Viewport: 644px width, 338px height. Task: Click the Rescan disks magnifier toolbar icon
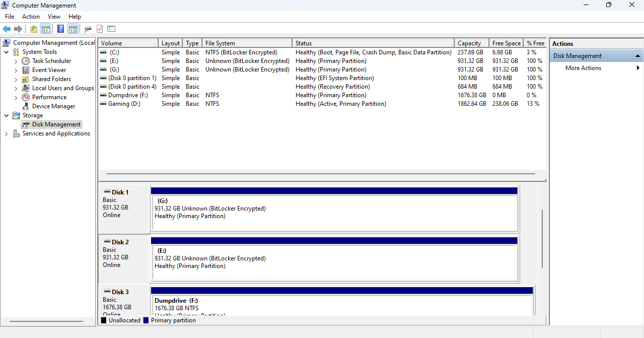[x=88, y=29]
